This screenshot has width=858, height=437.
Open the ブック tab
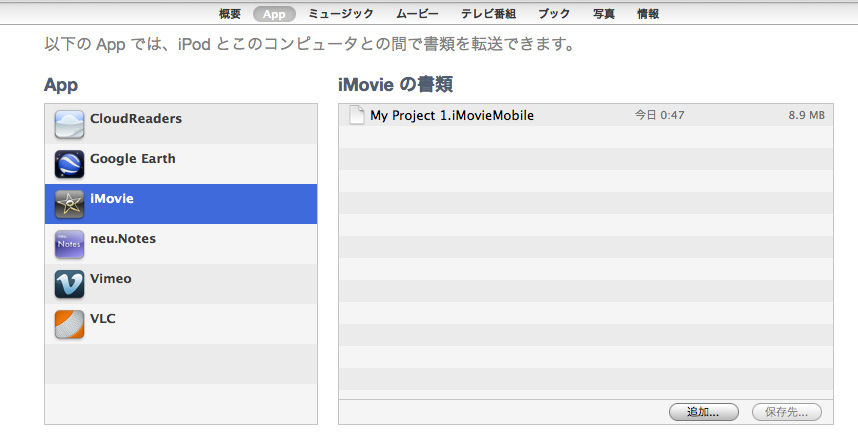click(x=554, y=14)
